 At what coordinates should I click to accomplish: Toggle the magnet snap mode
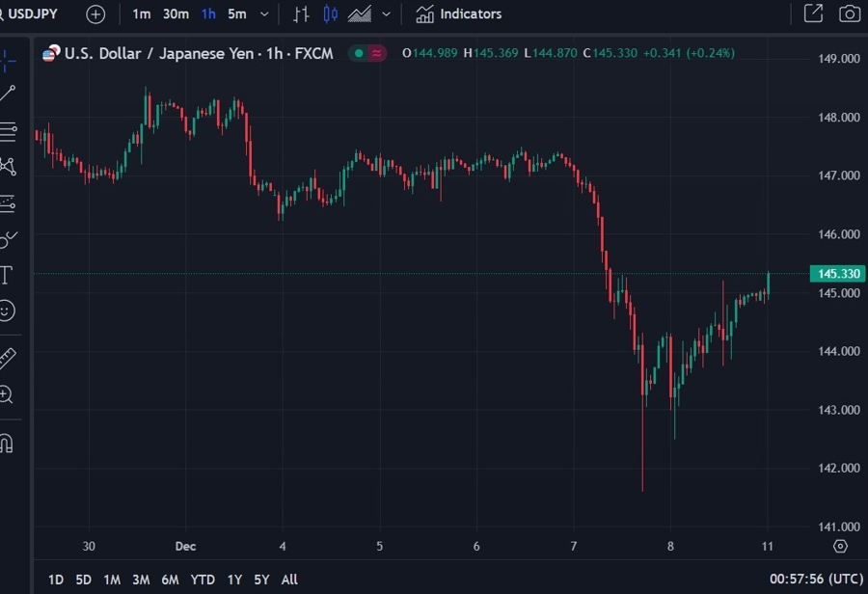6,444
